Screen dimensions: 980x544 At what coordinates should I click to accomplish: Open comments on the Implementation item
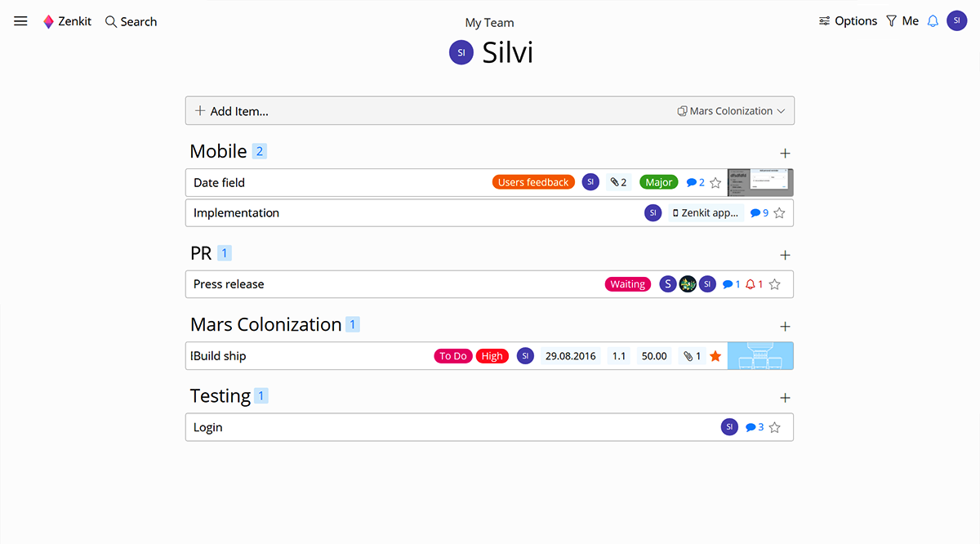point(759,213)
